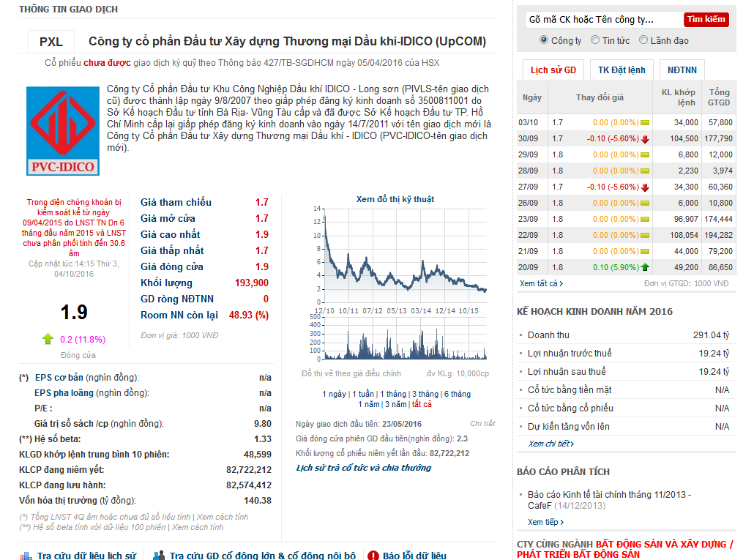Open EPS pha loãng definition link
Screen dimensions: 754x560
click(x=64, y=393)
